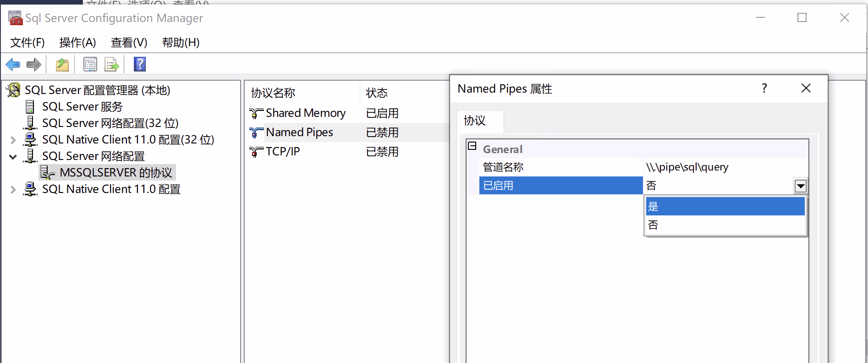
Task: Collapse the General property category
Action: (x=472, y=146)
